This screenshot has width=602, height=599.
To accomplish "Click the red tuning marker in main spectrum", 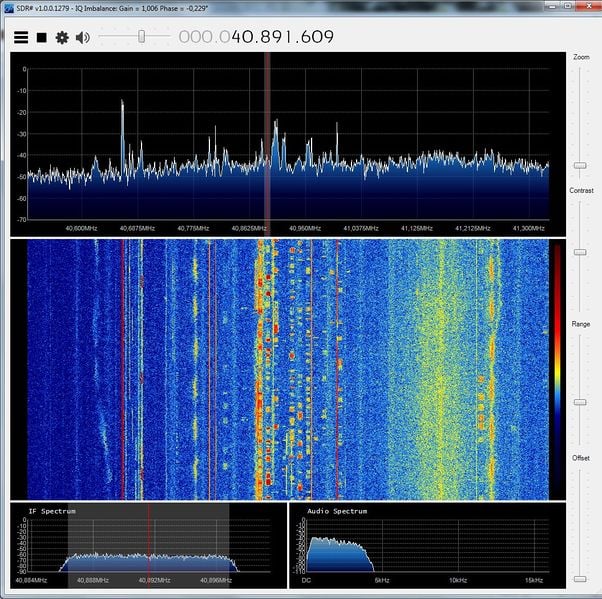I will click(x=267, y=142).
